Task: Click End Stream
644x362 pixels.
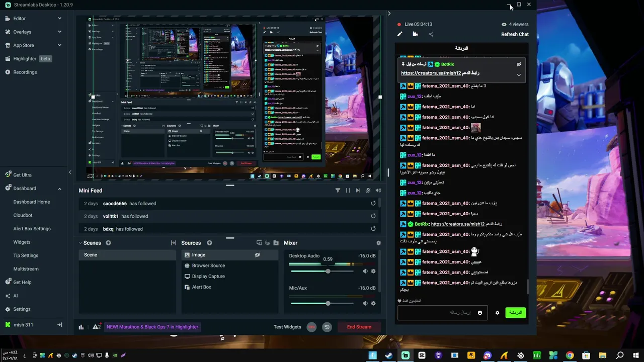Action: (359, 327)
